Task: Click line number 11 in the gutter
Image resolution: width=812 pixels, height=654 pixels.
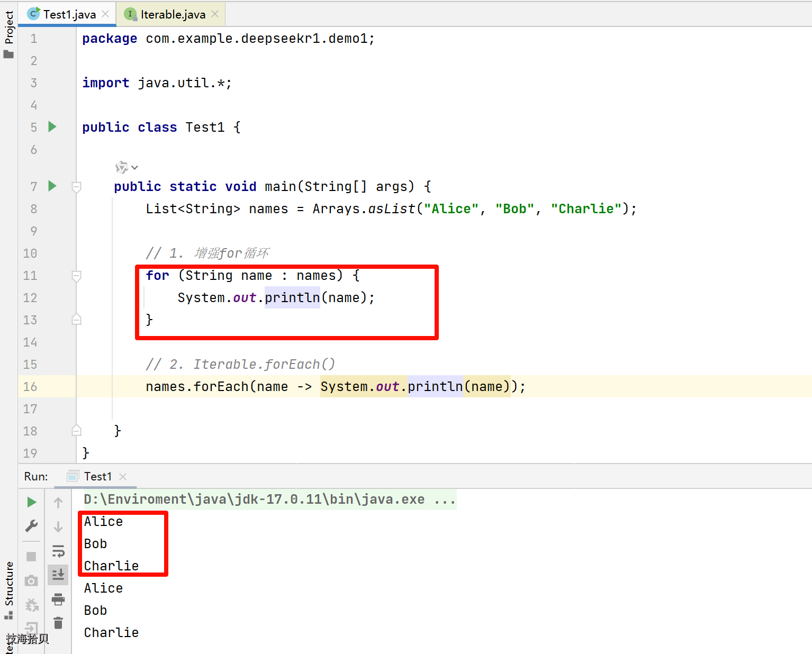Action: click(x=30, y=276)
